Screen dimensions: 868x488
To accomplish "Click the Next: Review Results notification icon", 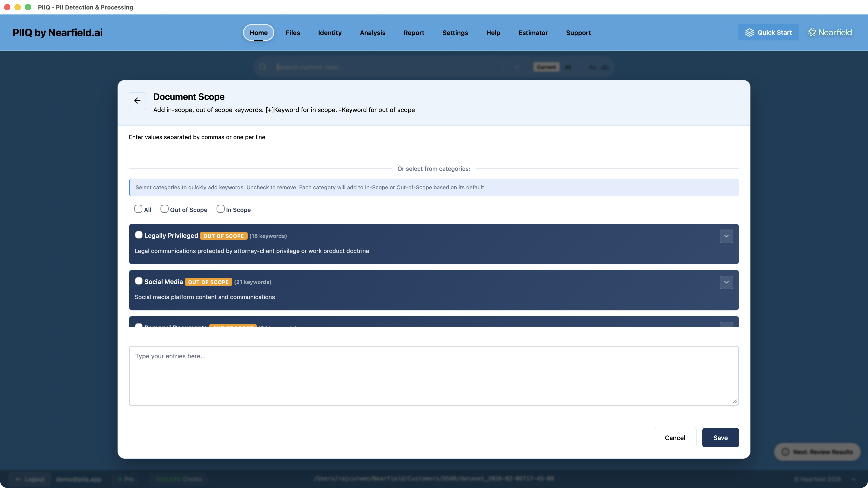I will (x=785, y=452).
